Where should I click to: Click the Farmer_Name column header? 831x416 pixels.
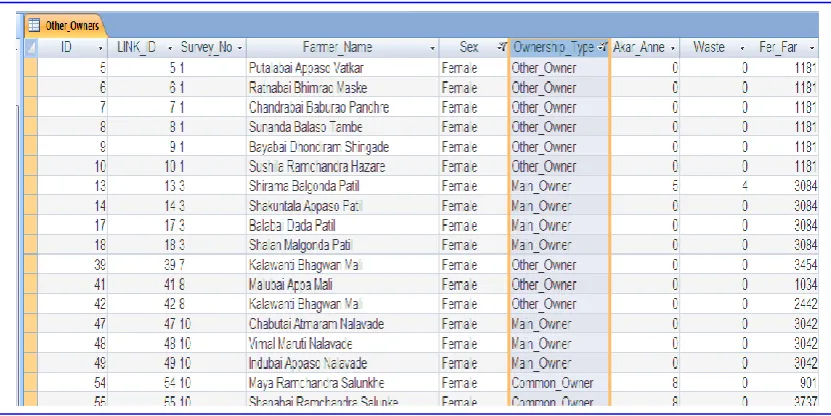(338, 48)
